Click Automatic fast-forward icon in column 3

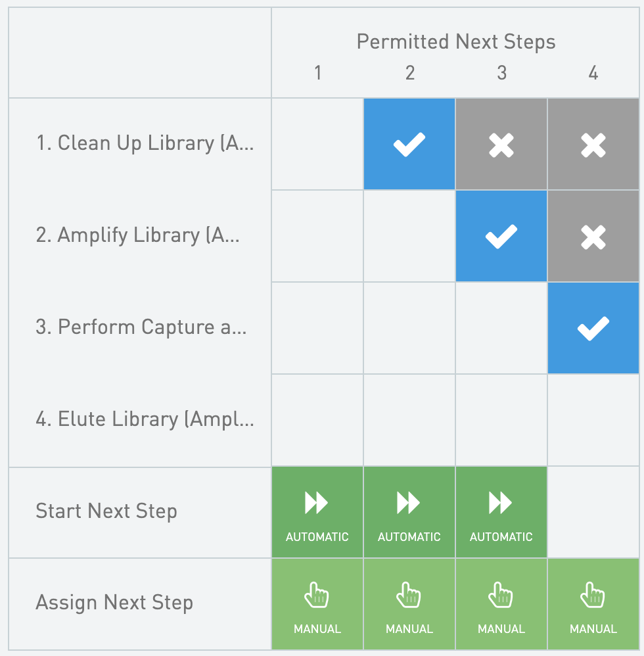tap(501, 504)
